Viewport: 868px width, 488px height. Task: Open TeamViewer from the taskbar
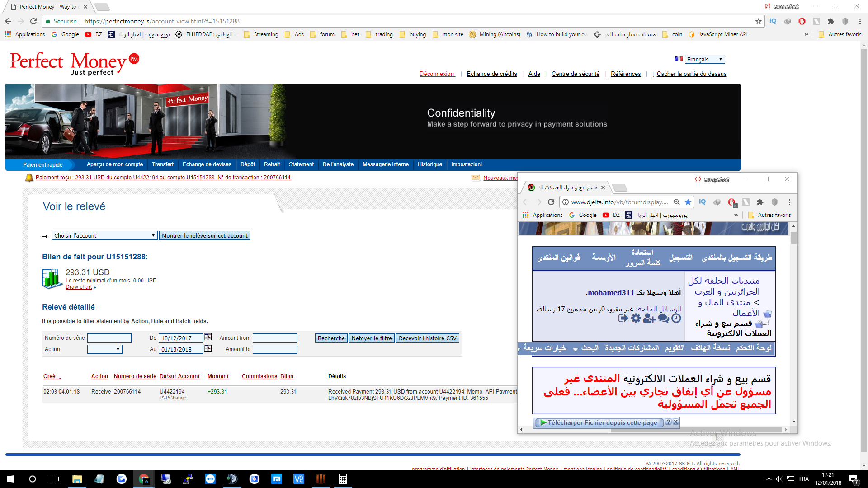(210, 479)
